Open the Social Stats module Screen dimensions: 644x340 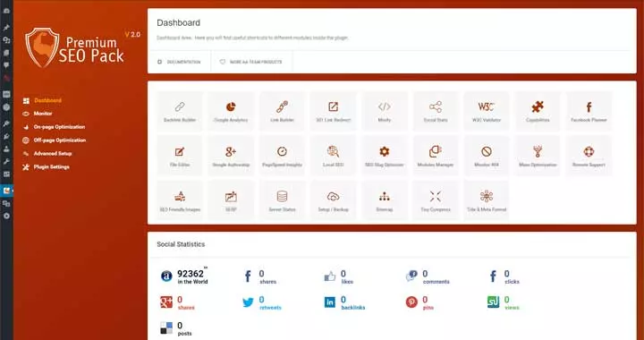436,111
